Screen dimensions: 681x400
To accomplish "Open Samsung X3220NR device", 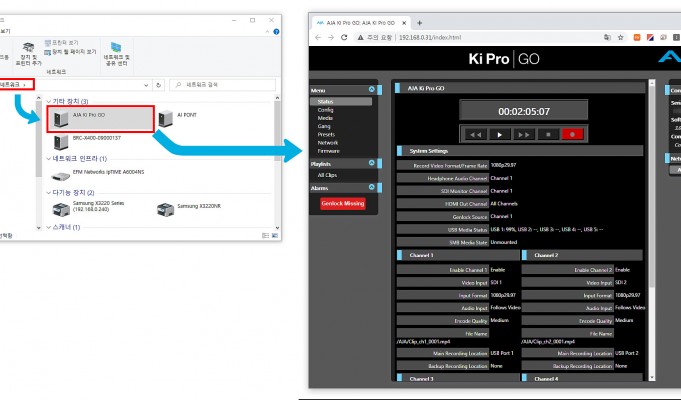I will (189, 208).
